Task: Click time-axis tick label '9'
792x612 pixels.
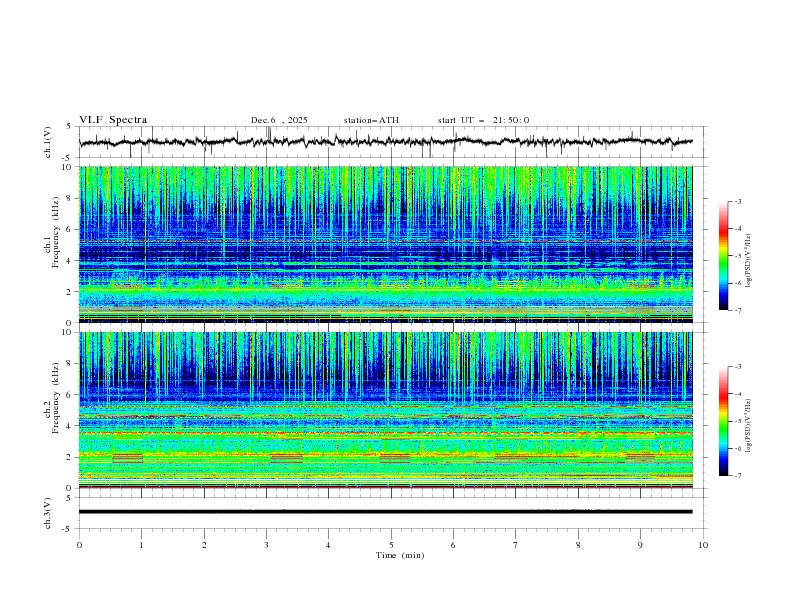Action: point(640,545)
